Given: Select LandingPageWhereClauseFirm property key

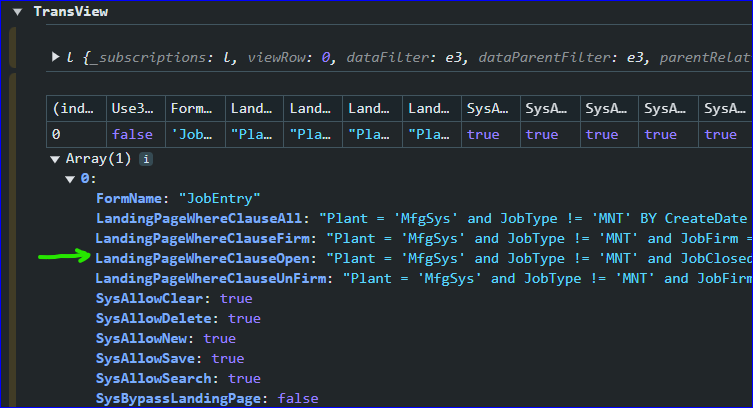Looking at the screenshot, I should point(203,239).
